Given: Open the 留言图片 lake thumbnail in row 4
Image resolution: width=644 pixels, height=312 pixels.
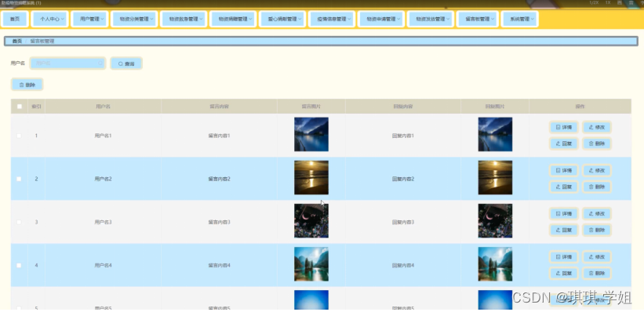Looking at the screenshot, I should [x=311, y=264].
